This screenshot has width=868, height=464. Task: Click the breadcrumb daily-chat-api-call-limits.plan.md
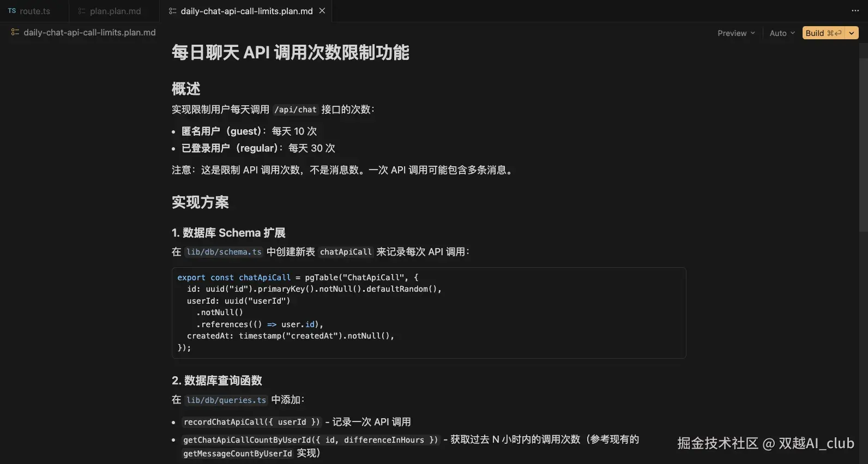(x=89, y=33)
